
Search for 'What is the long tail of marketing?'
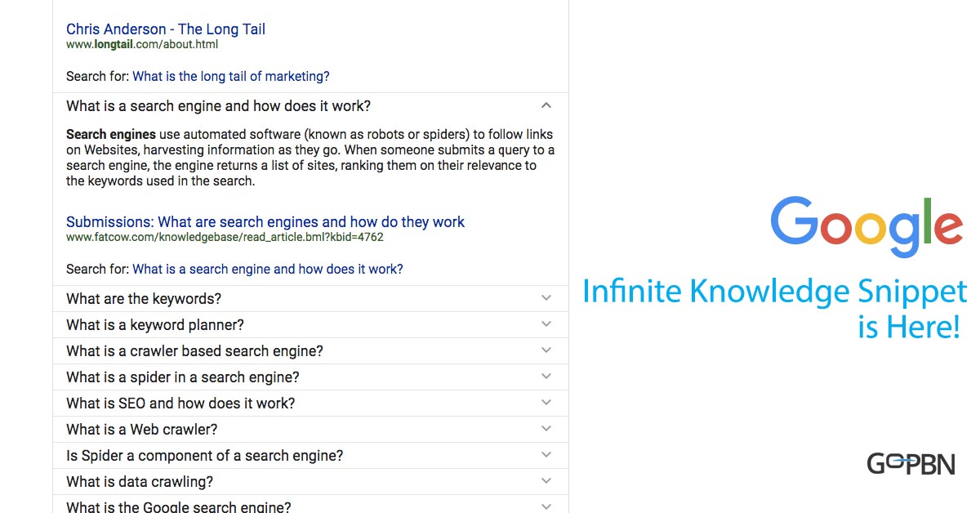[231, 77]
